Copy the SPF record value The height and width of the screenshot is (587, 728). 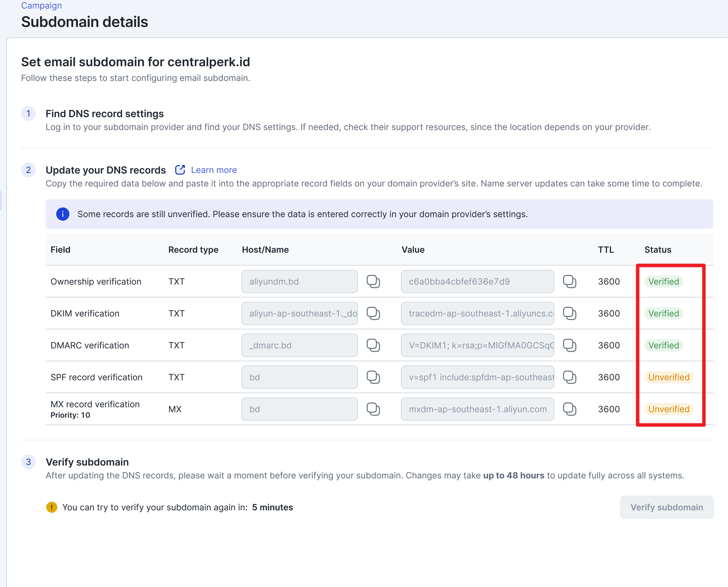[569, 377]
